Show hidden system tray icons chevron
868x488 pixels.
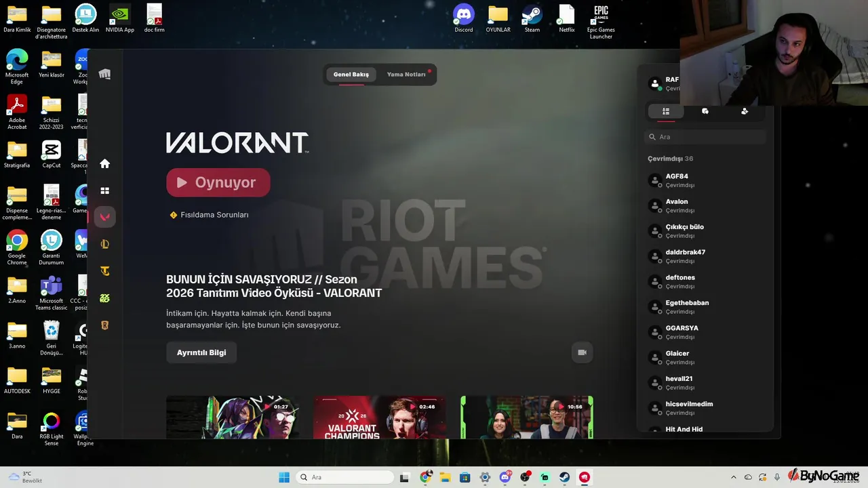[x=733, y=477]
